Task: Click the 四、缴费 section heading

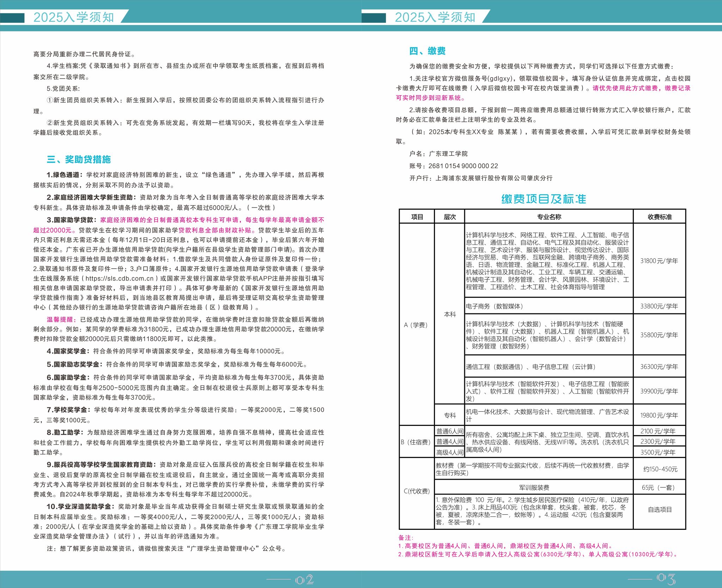Action: coord(427,51)
